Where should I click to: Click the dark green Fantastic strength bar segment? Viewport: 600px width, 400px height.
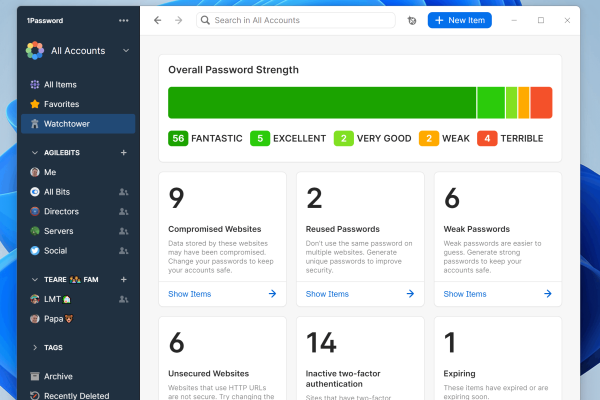pyautogui.click(x=322, y=103)
